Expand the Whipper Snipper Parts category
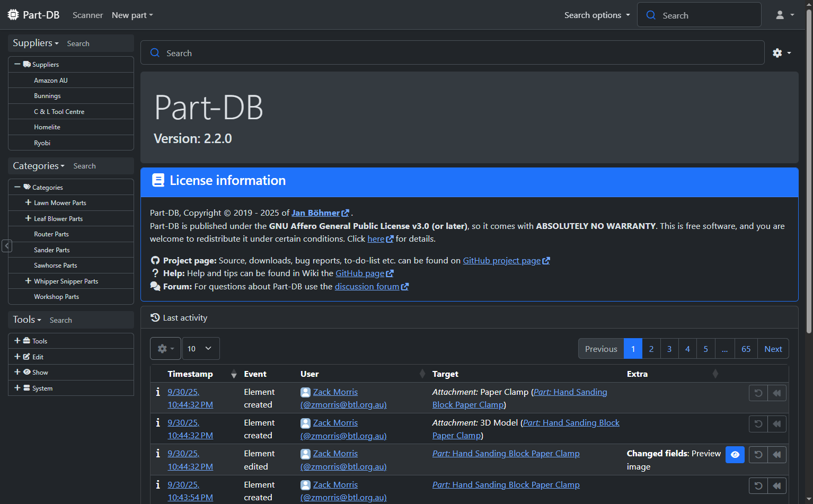813x504 pixels. pos(28,281)
